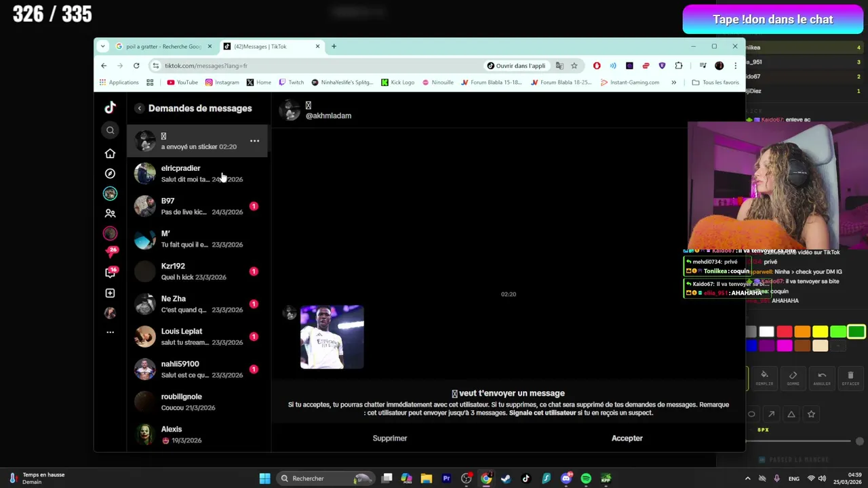Open the Applications bookmark shortcut
868x488 pixels.
[x=119, y=83]
